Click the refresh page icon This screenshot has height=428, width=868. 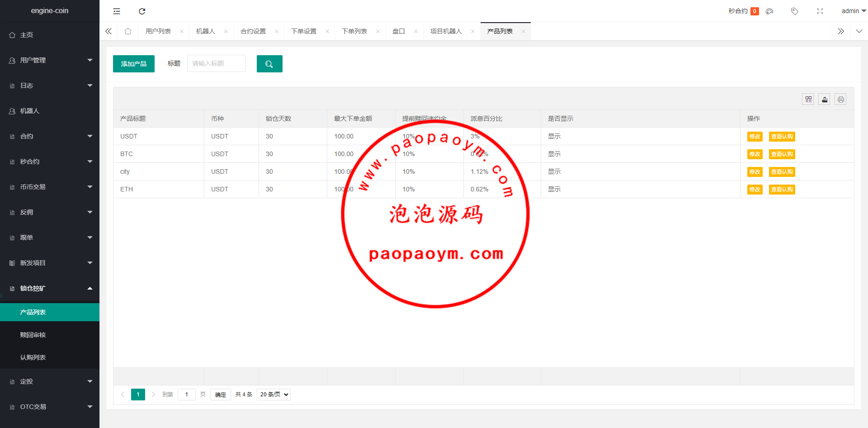click(x=142, y=11)
